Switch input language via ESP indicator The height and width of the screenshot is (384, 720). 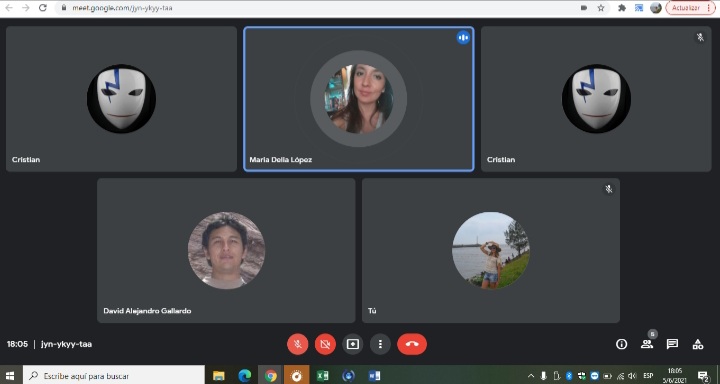tap(648, 376)
